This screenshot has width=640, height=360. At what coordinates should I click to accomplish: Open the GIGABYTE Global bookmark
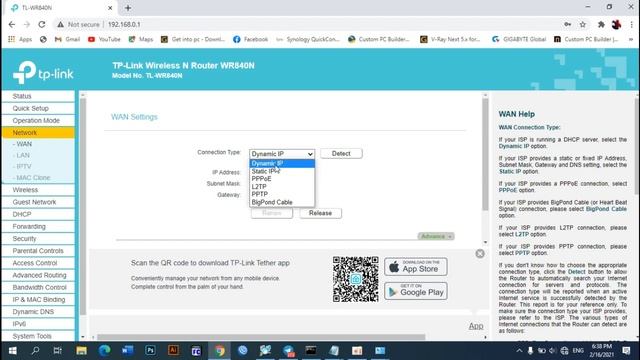pos(519,39)
